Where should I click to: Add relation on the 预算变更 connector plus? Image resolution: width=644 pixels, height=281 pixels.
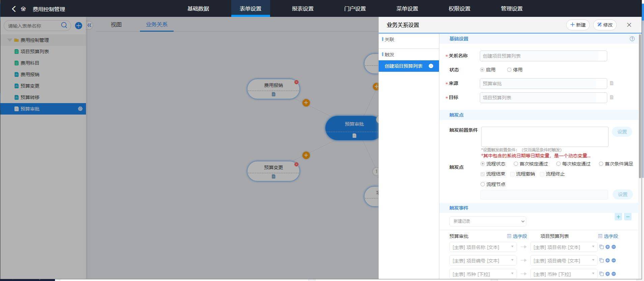pos(306,155)
